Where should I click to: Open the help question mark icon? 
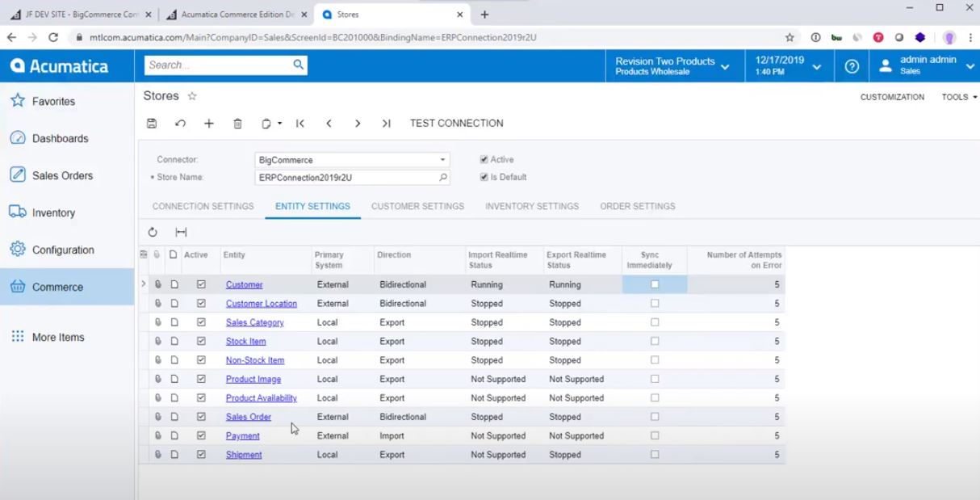pyautogui.click(x=852, y=66)
